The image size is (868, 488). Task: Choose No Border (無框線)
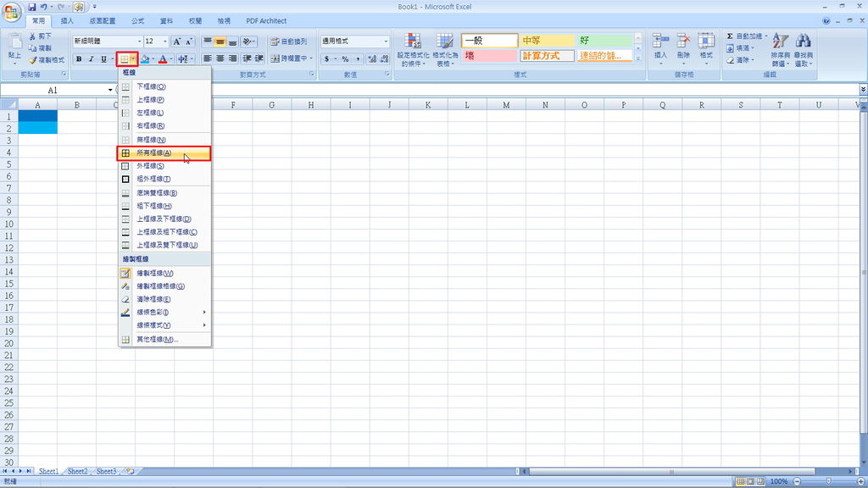[x=165, y=140]
